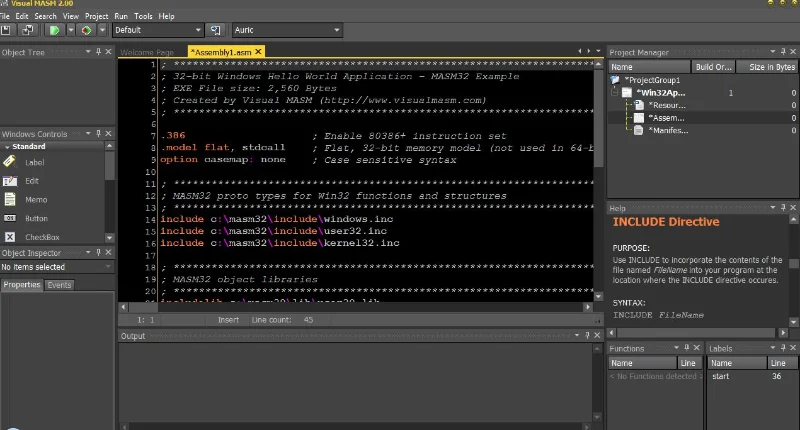Screen dimensions: 800x430
Task: Click the Functions Name column header
Action: tap(642, 363)
